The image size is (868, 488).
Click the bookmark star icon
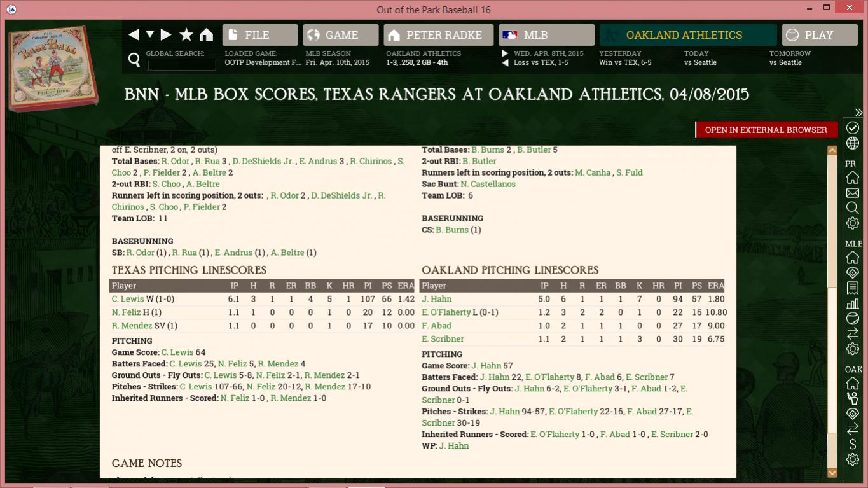[186, 35]
